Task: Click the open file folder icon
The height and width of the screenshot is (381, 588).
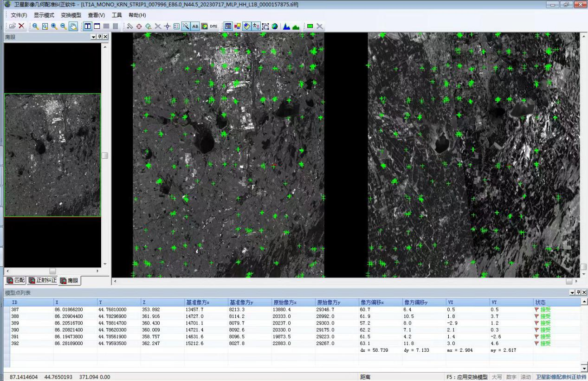Action: pos(13,26)
